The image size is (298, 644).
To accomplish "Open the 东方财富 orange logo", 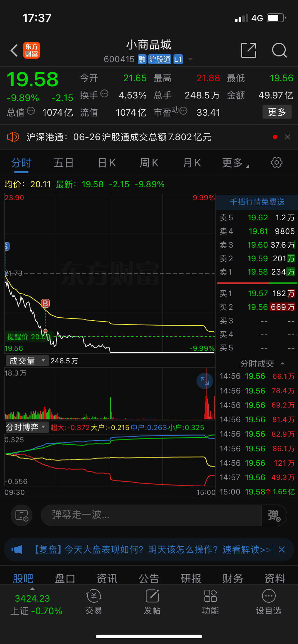I will pos(32,50).
